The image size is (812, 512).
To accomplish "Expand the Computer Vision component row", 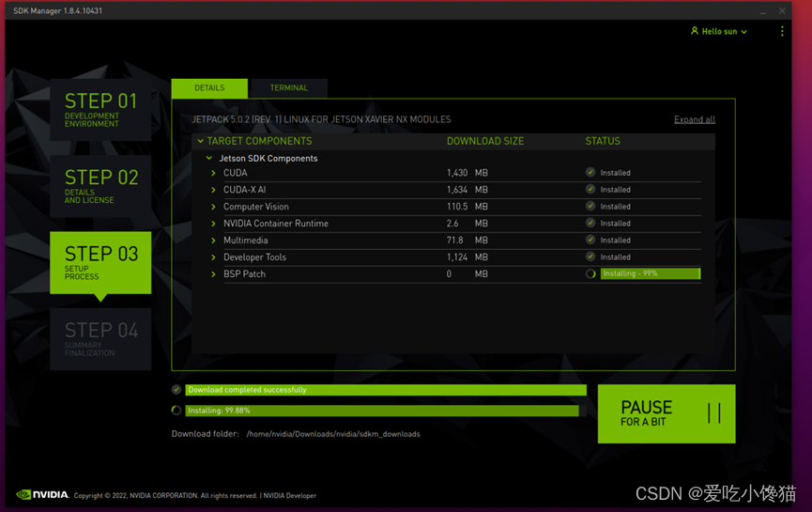I will pyautogui.click(x=213, y=207).
